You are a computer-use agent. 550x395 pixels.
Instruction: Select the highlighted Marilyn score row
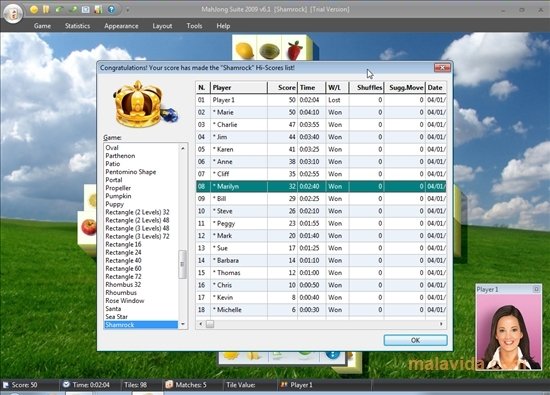pyautogui.click(x=321, y=186)
